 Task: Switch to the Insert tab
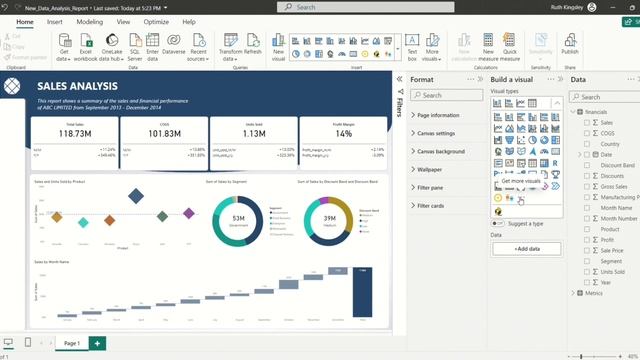click(55, 22)
